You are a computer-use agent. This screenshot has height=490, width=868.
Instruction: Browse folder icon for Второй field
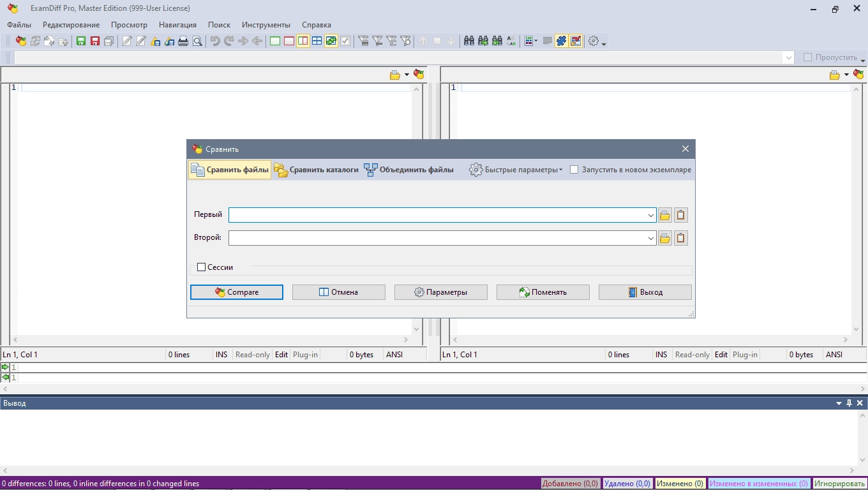point(665,238)
